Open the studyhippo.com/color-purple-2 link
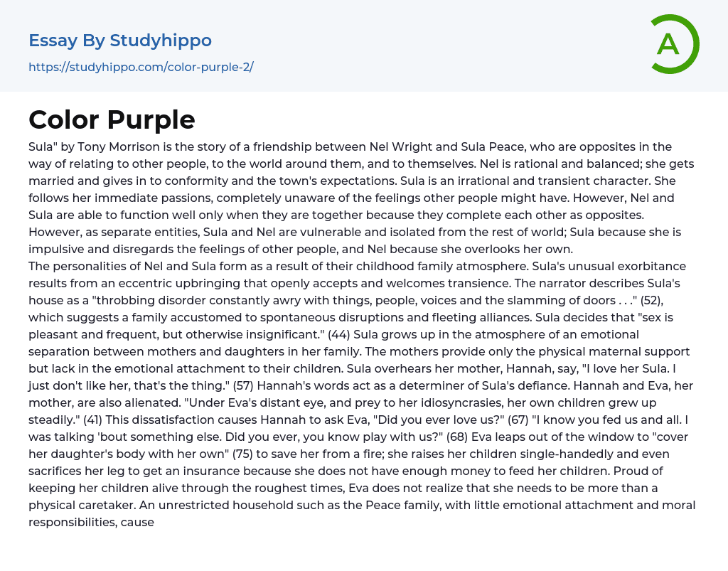Screen dimensions: 728x571 pos(141,67)
